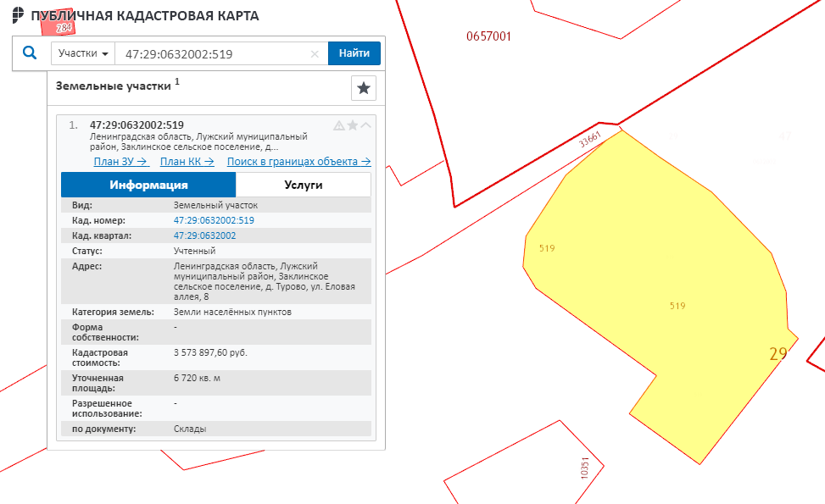Click Поиск в границах объекта link
This screenshot has height=504, width=825.
click(x=298, y=162)
